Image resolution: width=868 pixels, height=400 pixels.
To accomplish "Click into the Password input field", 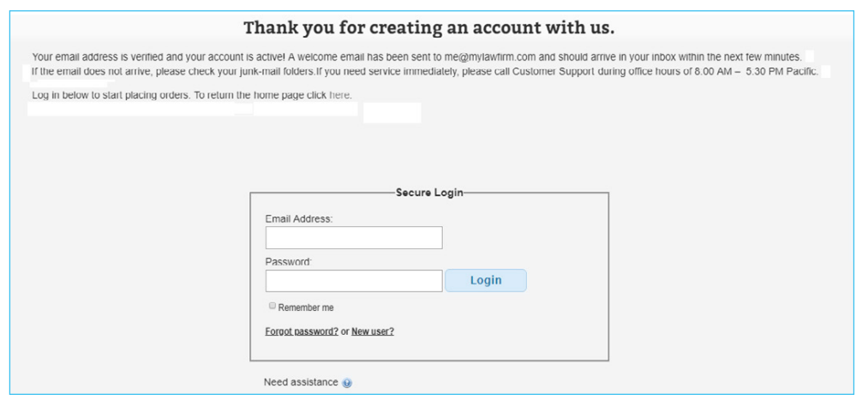I will (354, 281).
